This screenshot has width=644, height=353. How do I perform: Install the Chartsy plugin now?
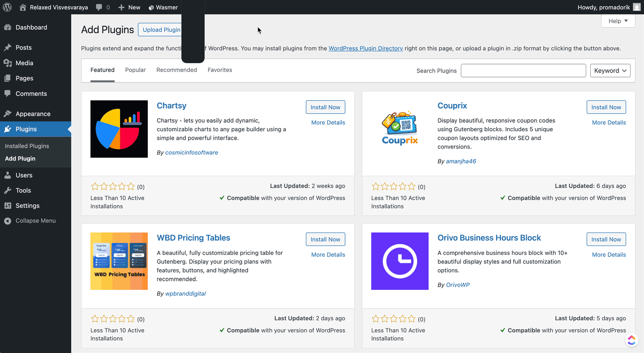pyautogui.click(x=325, y=107)
